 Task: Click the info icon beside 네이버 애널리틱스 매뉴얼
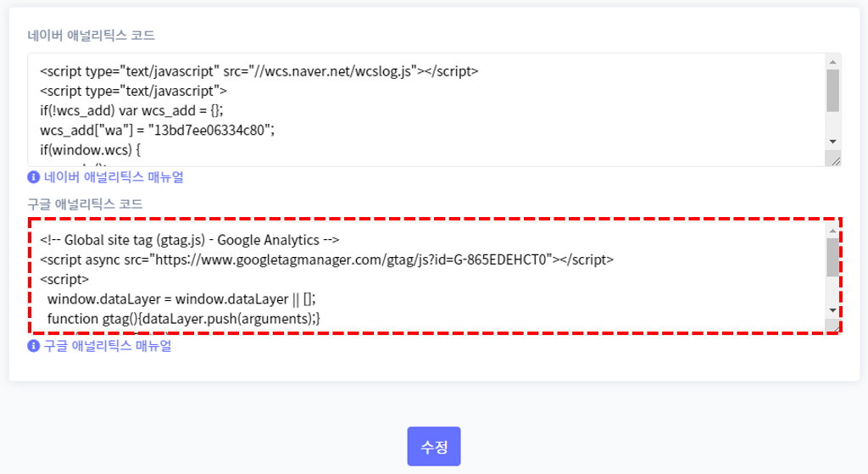click(34, 177)
